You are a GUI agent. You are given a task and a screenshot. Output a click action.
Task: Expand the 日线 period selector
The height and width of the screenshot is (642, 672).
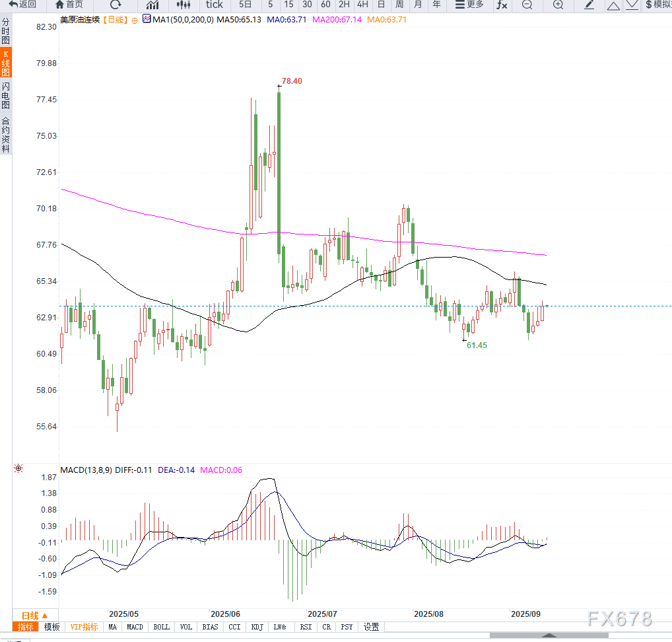35,616
